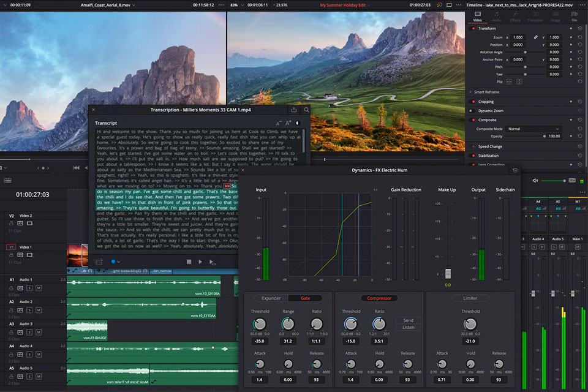
Task: Click the Zoom link chain icon in Transform
Action: coord(535,37)
